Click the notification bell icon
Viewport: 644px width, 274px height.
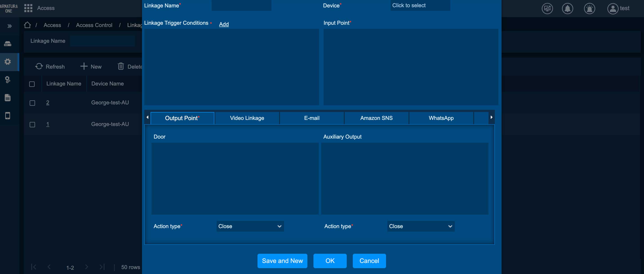tap(568, 9)
